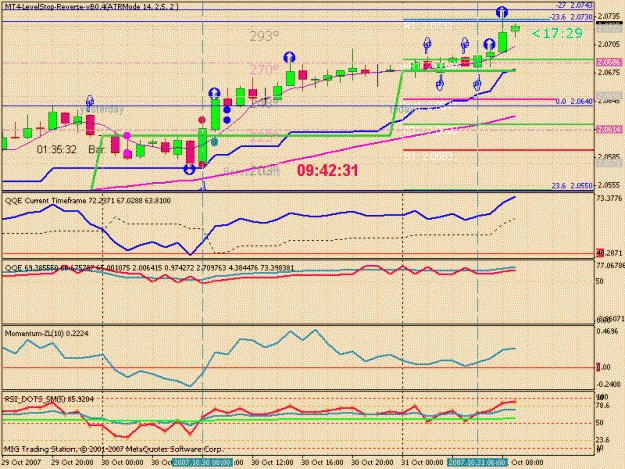
Task: Click the 2.0735 price scale value
Action: point(608,17)
